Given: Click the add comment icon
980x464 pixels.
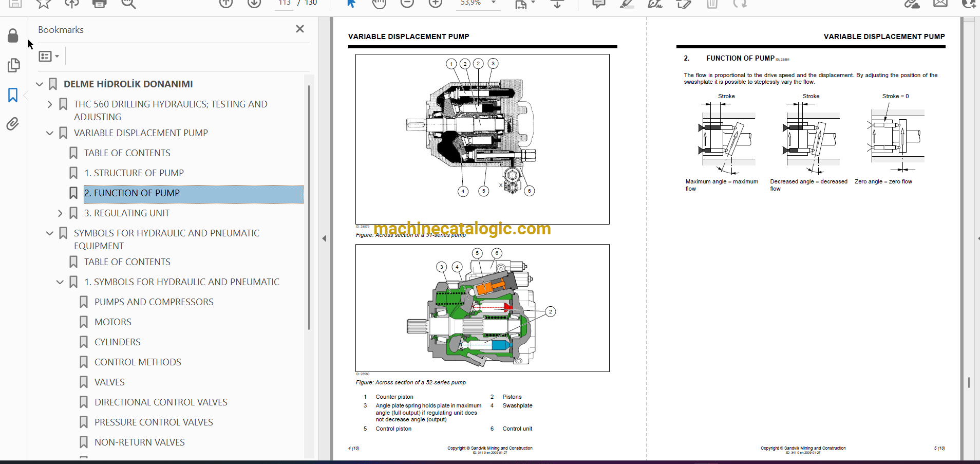Looking at the screenshot, I should (598, 4).
